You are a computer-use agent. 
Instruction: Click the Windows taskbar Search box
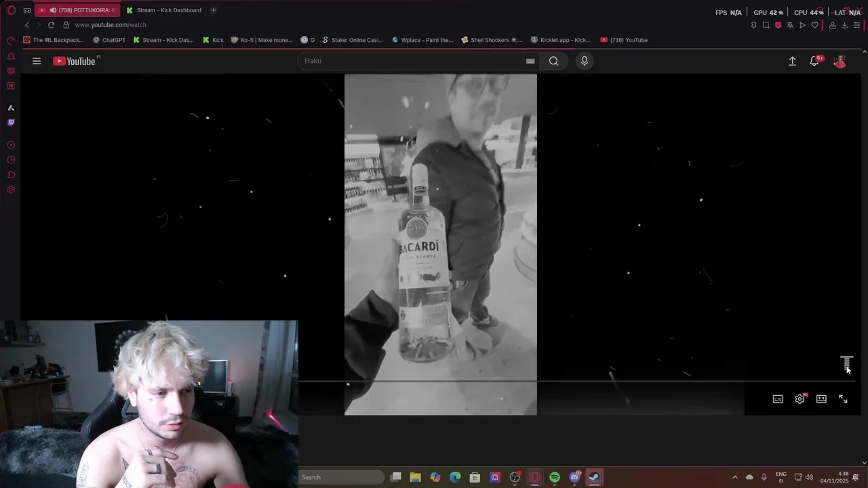(x=341, y=477)
